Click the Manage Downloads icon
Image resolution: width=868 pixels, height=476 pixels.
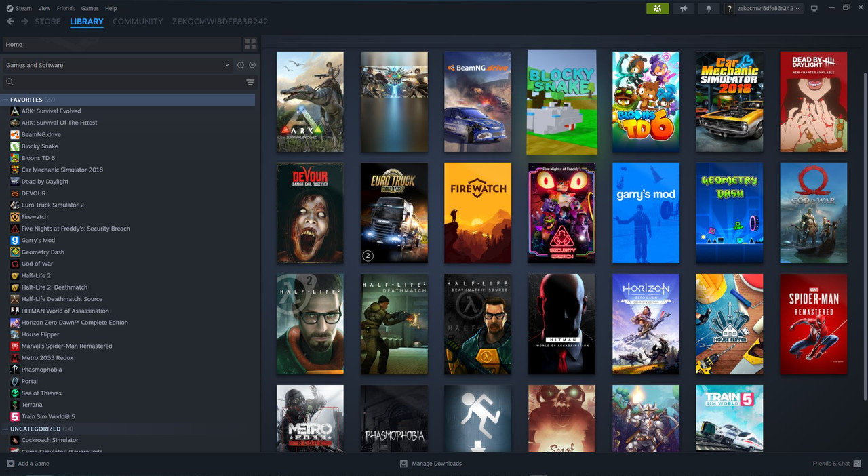point(403,464)
